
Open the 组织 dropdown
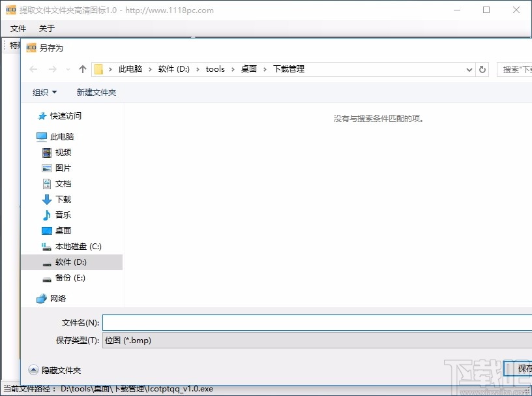44,93
